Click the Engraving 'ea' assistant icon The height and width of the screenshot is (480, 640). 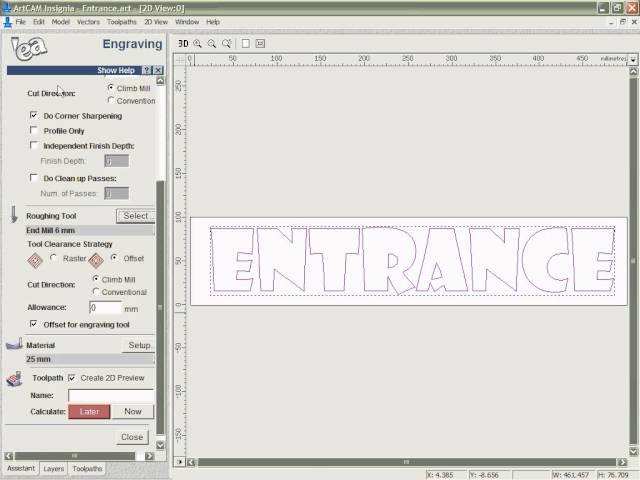tap(29, 49)
